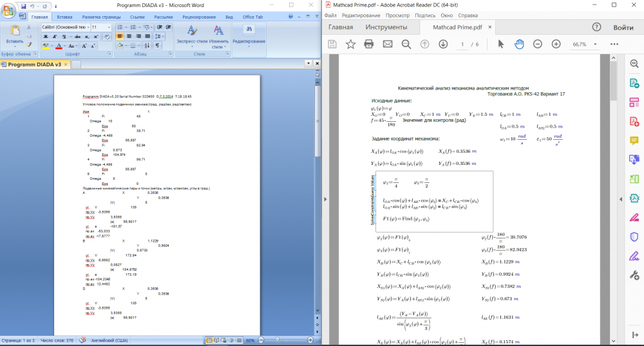644x346 pixels.
Task: Select the Acrobat selection arrow tool
Action: tap(500, 44)
